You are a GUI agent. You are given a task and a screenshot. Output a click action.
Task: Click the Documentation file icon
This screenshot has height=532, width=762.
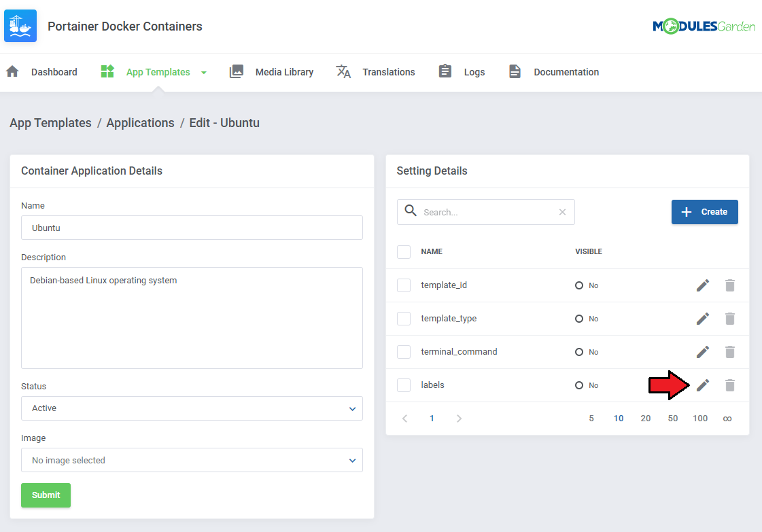(x=515, y=72)
